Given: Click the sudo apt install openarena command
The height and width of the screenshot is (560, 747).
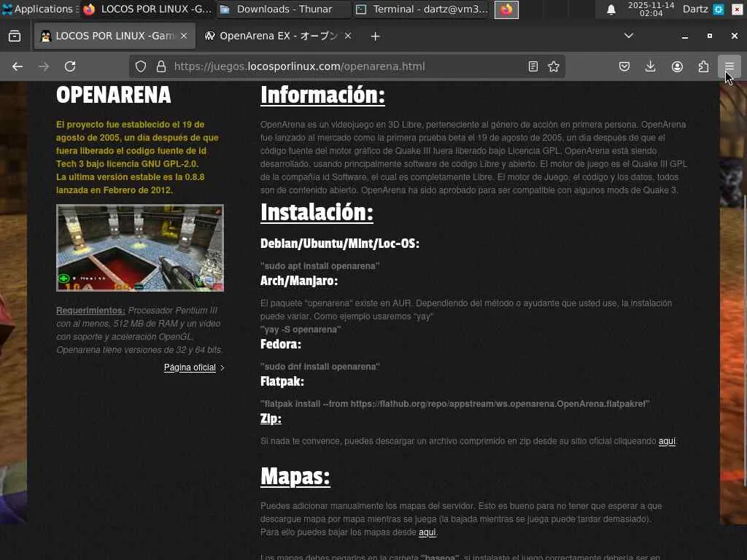Looking at the screenshot, I should pos(320,265).
